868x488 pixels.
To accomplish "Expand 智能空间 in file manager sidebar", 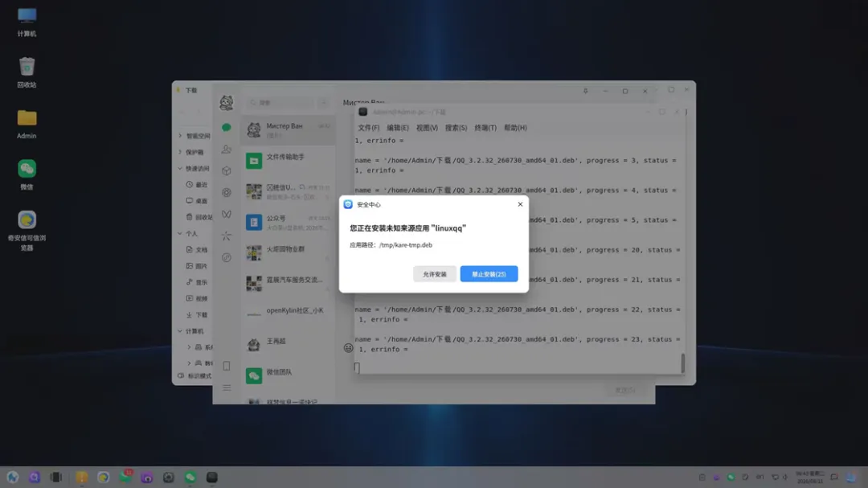I will click(180, 136).
